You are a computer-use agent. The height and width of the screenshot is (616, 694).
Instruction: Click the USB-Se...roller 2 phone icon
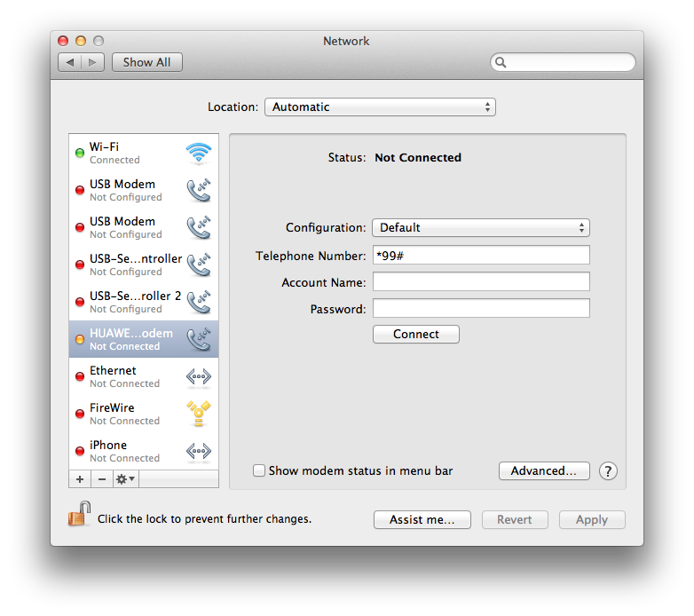198,302
